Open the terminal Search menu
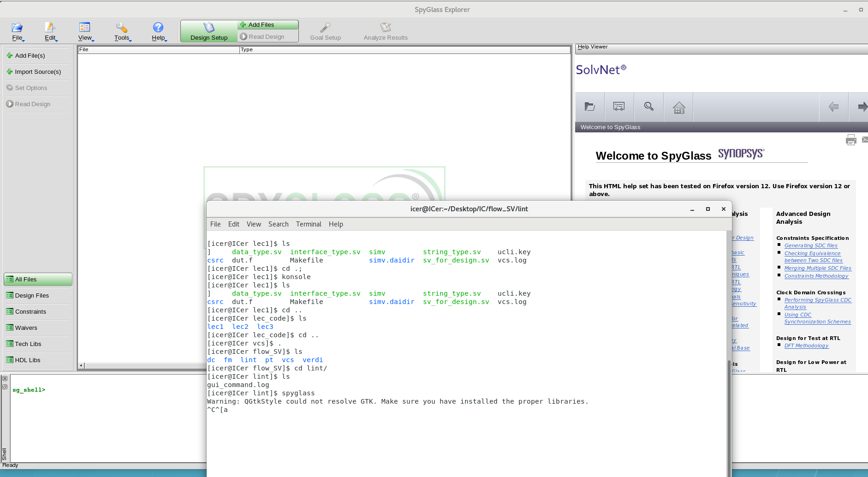This screenshot has height=477, width=868. (x=279, y=224)
